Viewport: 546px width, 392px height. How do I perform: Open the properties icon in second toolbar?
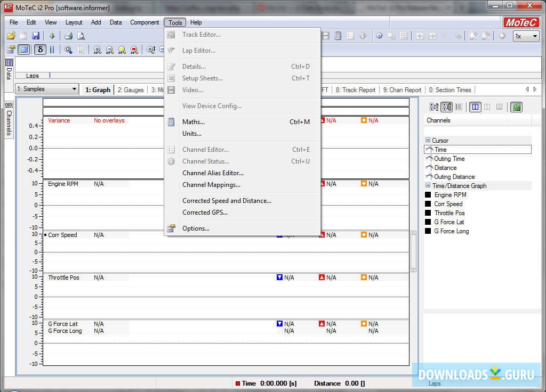coord(11,50)
